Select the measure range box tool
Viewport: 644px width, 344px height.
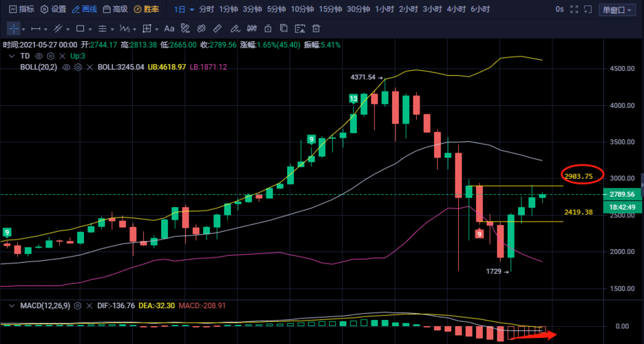(147, 29)
